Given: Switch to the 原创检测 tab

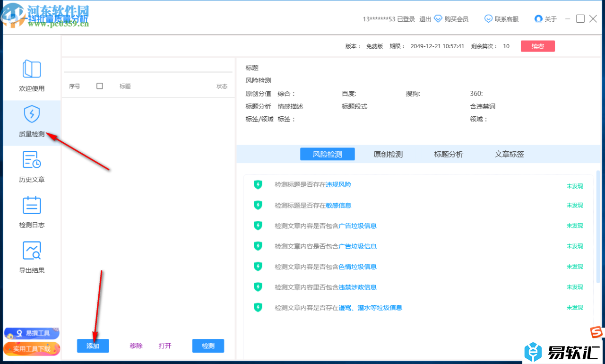Looking at the screenshot, I should click(x=388, y=154).
